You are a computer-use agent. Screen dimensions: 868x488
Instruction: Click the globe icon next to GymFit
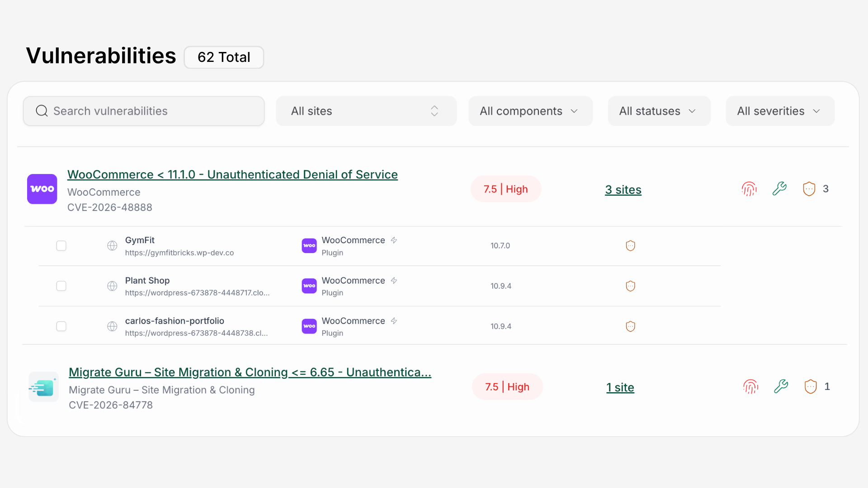tap(112, 245)
